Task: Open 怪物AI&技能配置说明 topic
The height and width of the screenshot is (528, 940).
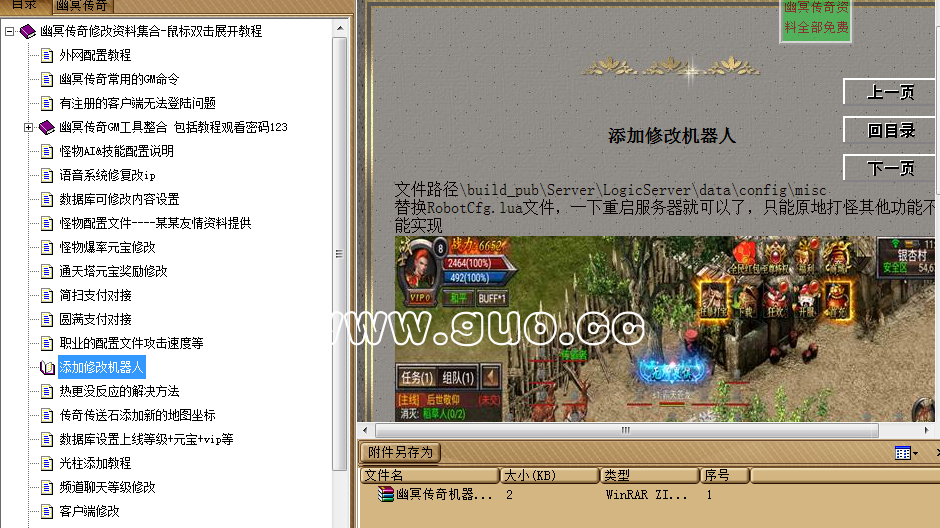Action: click(116, 152)
